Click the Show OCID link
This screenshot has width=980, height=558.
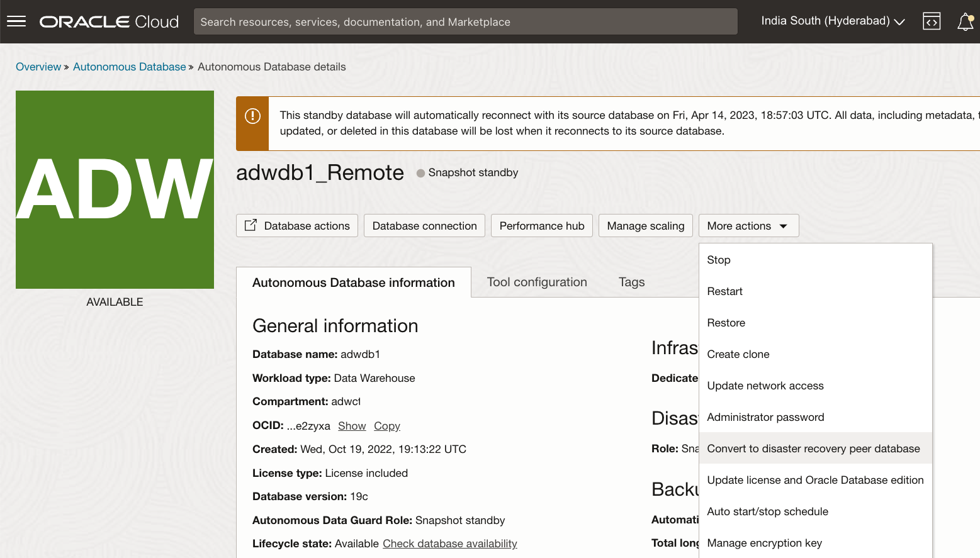click(352, 426)
